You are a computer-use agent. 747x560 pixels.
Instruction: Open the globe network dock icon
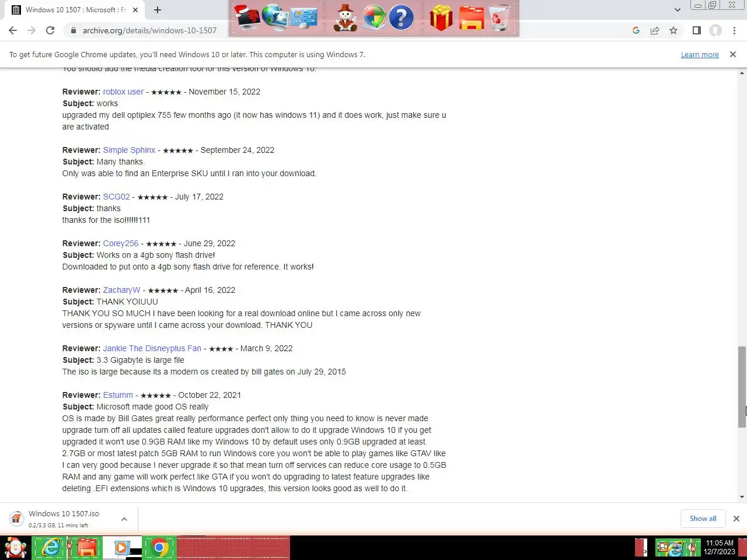[x=274, y=17]
